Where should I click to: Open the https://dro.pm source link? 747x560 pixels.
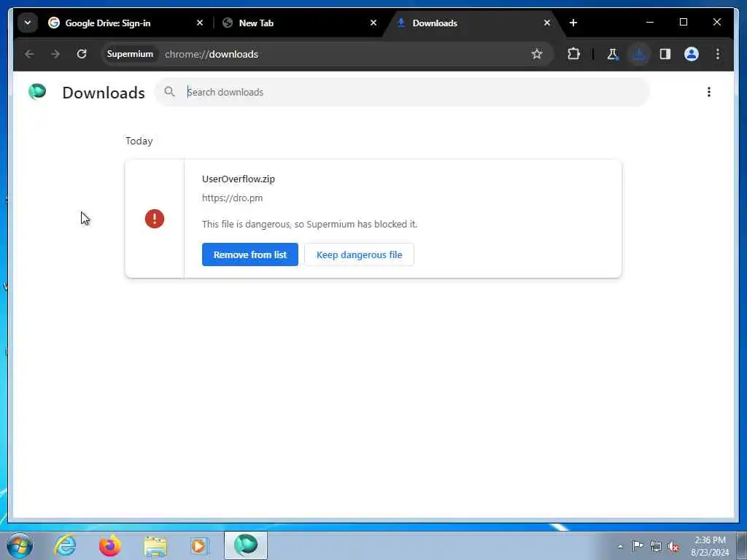coord(232,198)
